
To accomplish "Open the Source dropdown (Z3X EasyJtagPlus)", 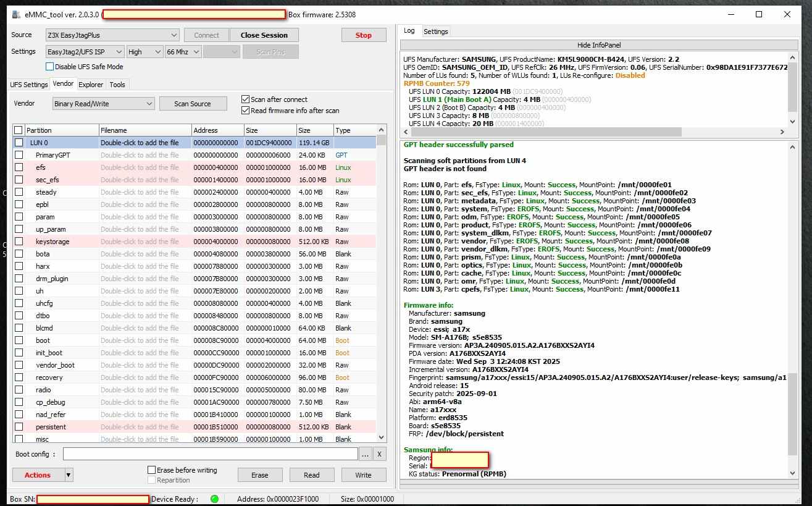I will [112, 35].
